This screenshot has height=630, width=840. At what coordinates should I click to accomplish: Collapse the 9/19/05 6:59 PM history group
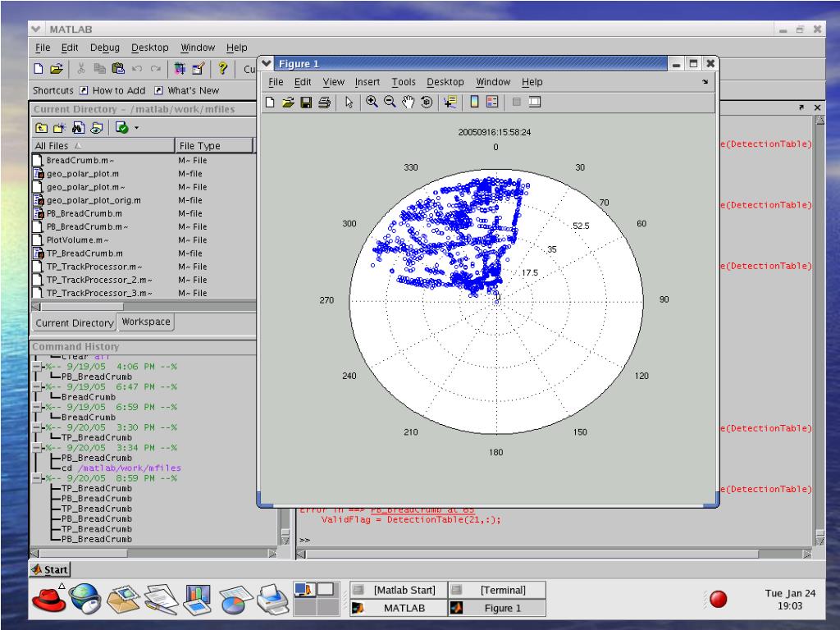click(36, 407)
